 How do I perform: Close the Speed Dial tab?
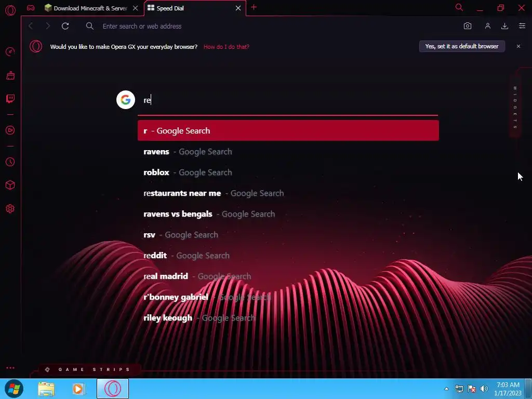[x=238, y=8]
